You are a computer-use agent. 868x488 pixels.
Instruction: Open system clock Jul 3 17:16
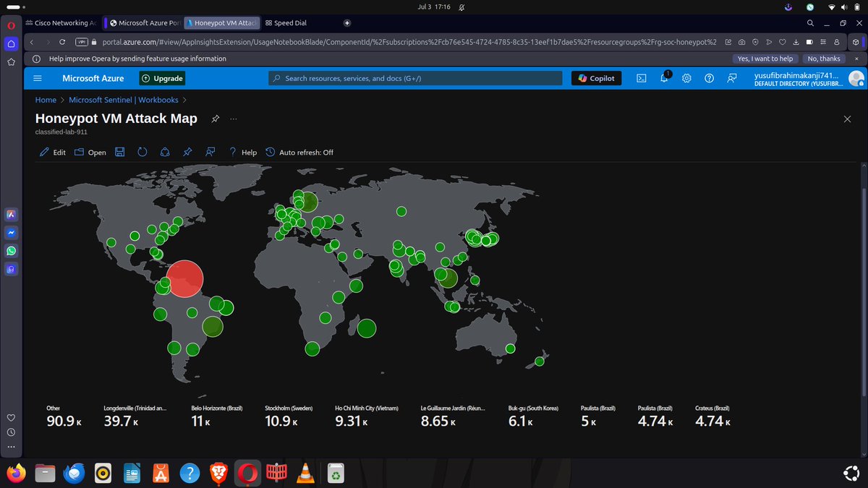[434, 6]
